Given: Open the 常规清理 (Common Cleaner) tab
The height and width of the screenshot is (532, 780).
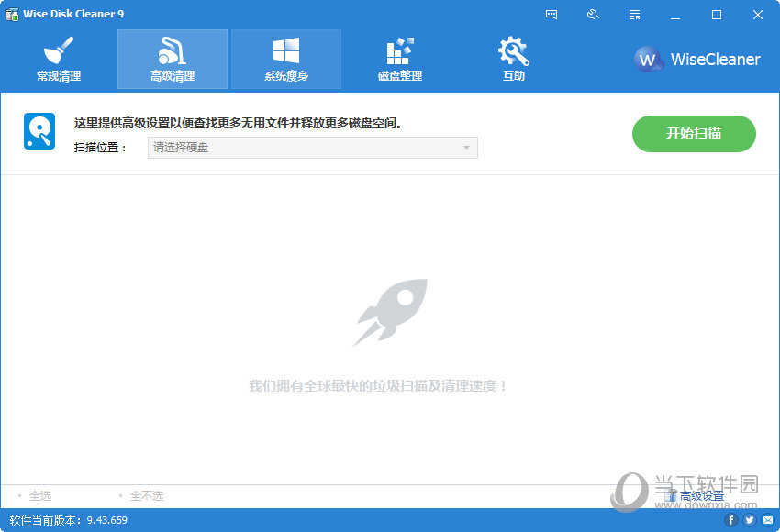Looking at the screenshot, I should pyautogui.click(x=59, y=60).
